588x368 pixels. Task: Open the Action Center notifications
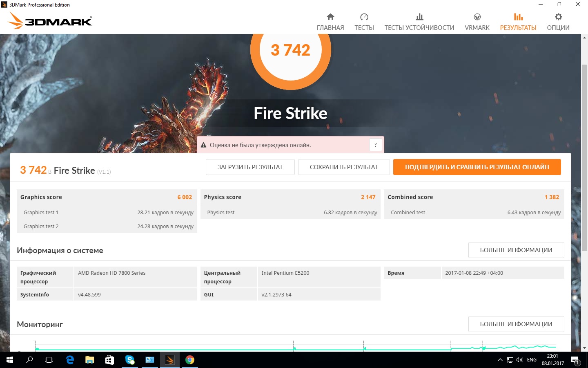pos(575,360)
